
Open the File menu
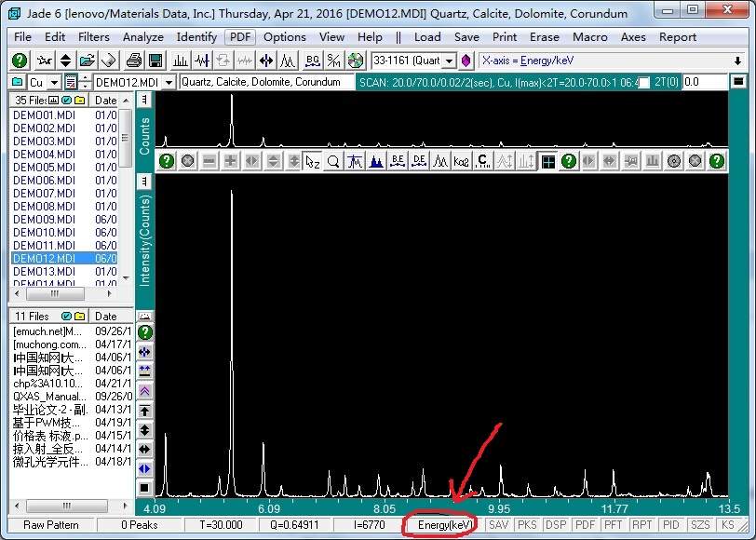tap(22, 37)
